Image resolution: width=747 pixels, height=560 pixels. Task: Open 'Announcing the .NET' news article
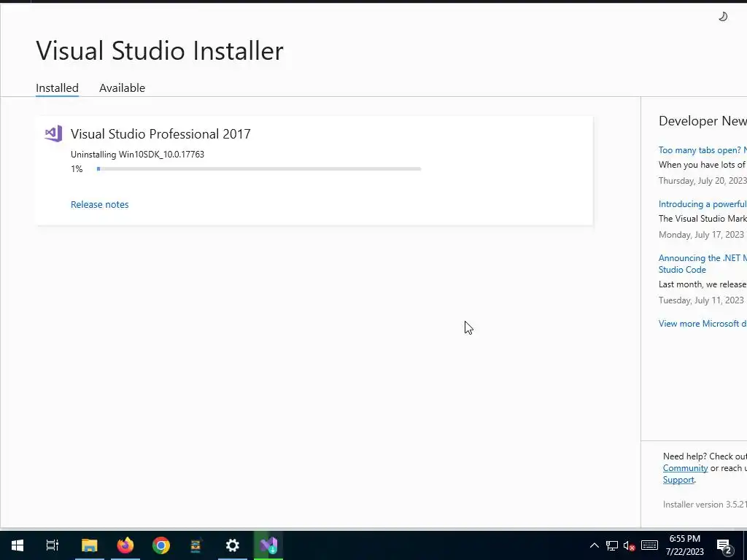[703, 263]
